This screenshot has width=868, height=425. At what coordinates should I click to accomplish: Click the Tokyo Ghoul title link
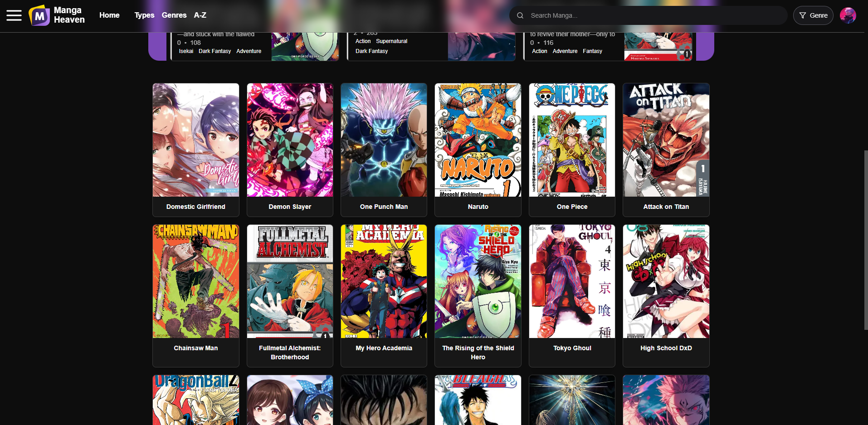point(572,348)
